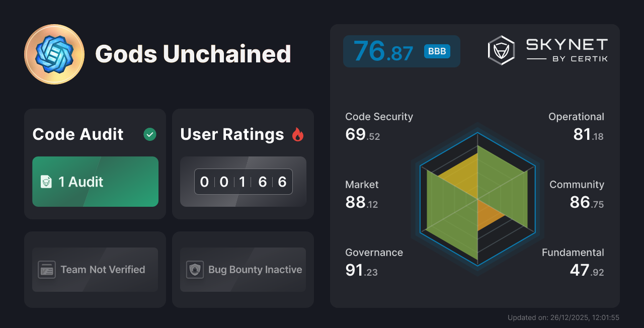Click the shield icon inside the 1 Audit button
The width and height of the screenshot is (644, 328).
tap(46, 182)
